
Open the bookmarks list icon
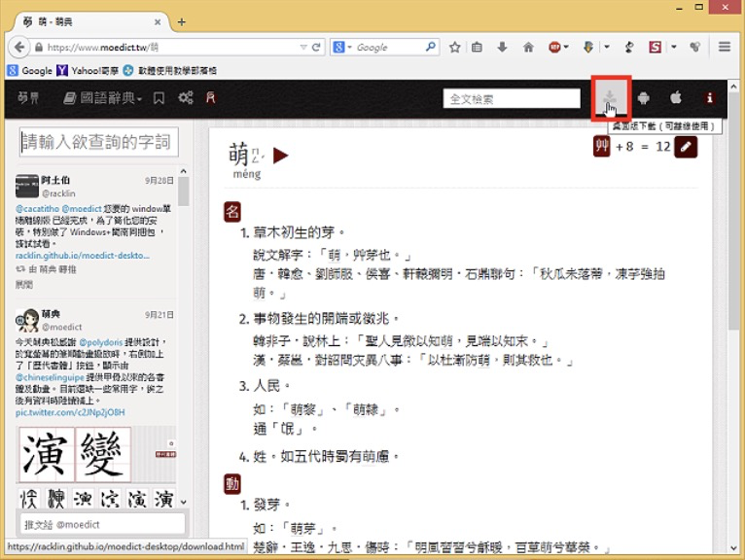477,47
